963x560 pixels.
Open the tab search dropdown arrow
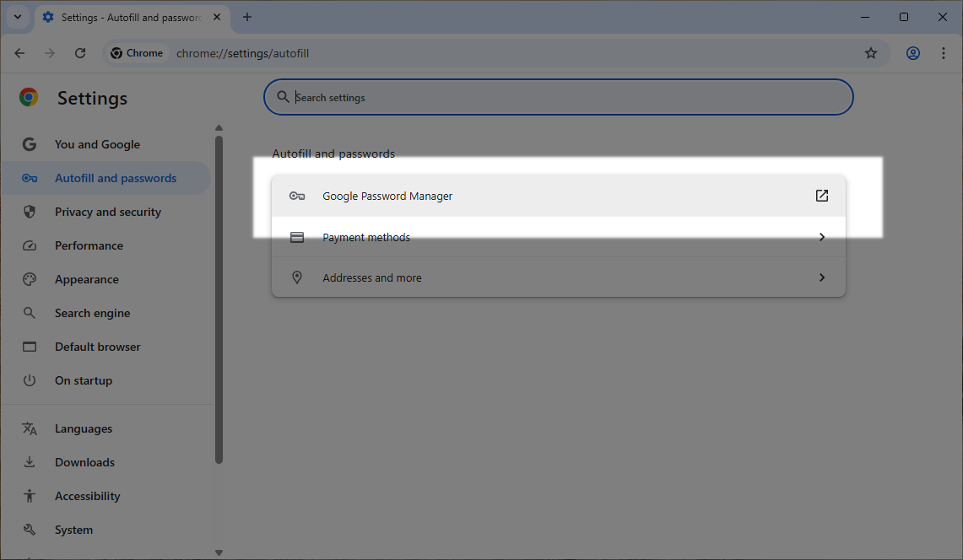(18, 17)
